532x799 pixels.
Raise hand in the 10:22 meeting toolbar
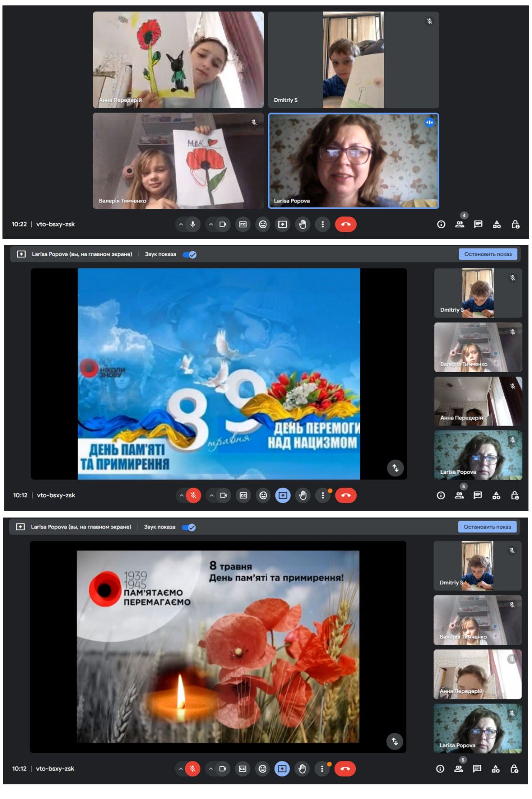(303, 224)
